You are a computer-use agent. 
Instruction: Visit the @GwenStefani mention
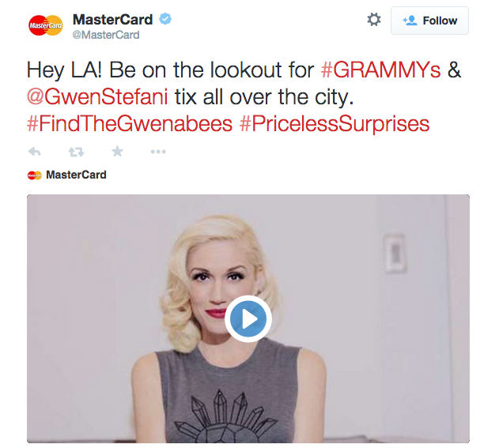pyautogui.click(x=97, y=96)
